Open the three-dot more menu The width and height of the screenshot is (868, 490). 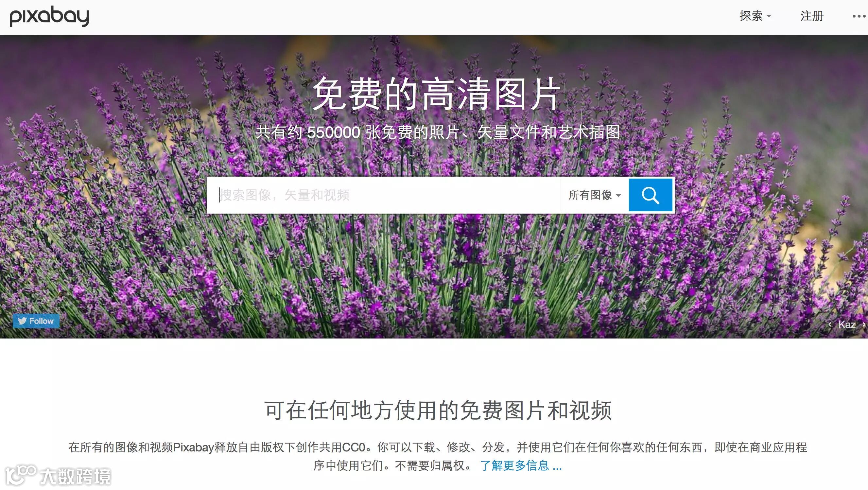pos(859,16)
